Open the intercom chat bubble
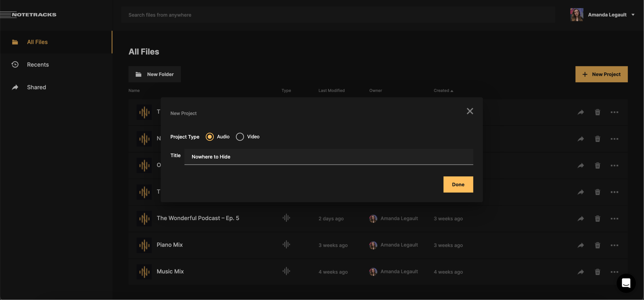 (x=626, y=283)
